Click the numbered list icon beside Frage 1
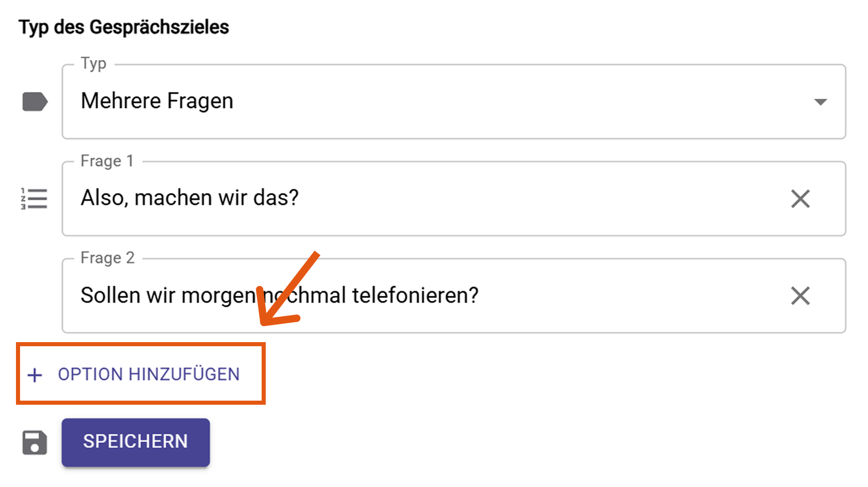Image resolution: width=868 pixels, height=487 pixels. pos(34,199)
